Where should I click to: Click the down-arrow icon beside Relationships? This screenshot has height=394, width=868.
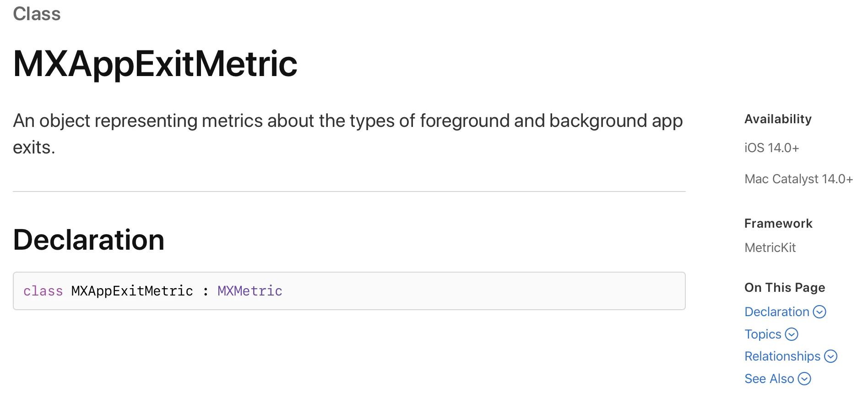(x=830, y=356)
